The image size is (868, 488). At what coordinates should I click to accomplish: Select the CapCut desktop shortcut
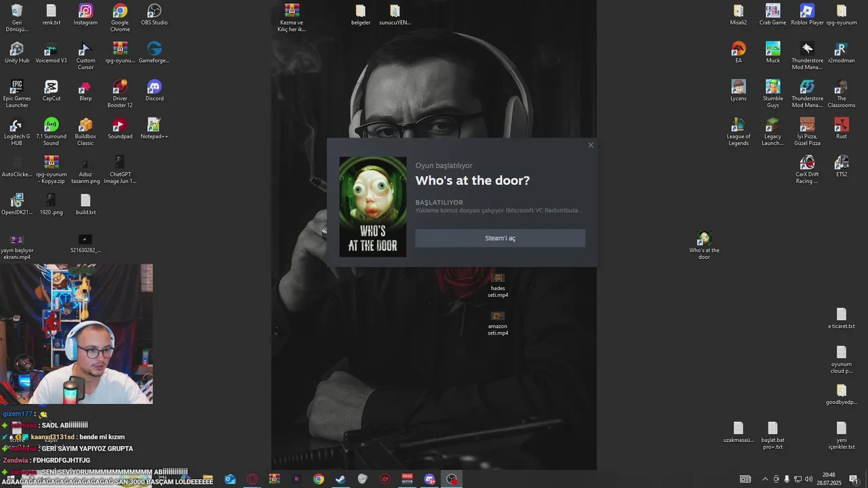point(52,91)
